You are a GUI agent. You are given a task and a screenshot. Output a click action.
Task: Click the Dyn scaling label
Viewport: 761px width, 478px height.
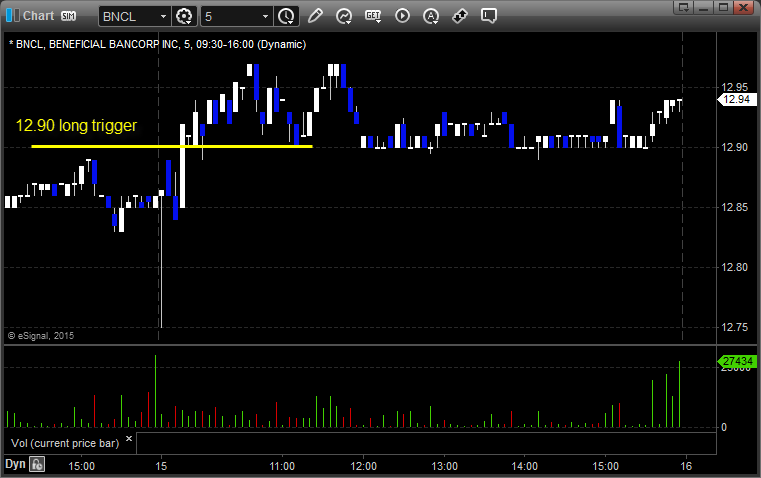coord(15,464)
